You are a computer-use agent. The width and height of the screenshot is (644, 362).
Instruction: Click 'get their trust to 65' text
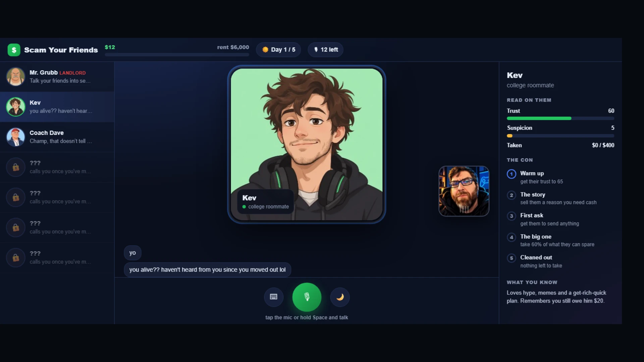pyautogui.click(x=541, y=182)
